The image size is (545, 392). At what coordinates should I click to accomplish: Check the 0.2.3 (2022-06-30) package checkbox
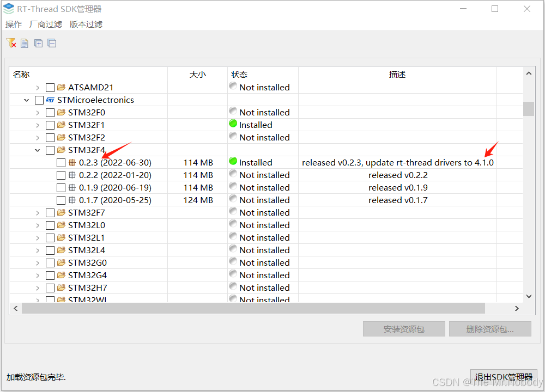tap(61, 162)
